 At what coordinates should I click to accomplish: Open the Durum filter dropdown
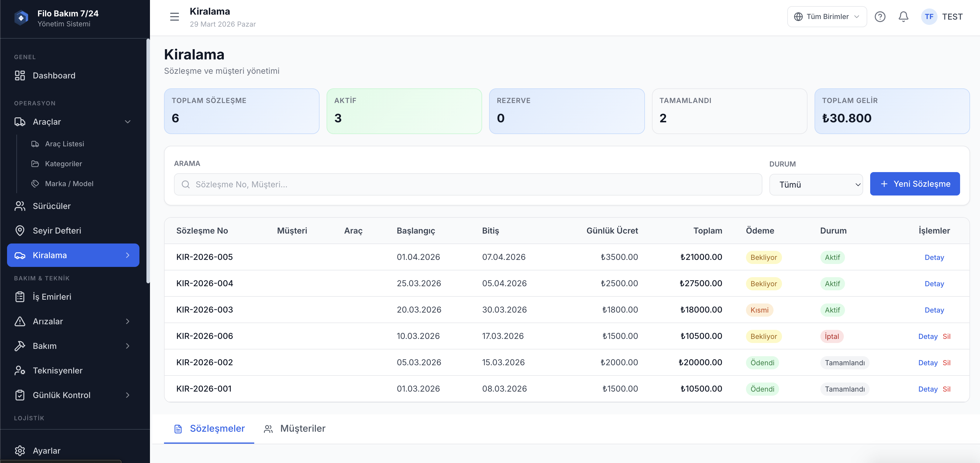point(816,185)
